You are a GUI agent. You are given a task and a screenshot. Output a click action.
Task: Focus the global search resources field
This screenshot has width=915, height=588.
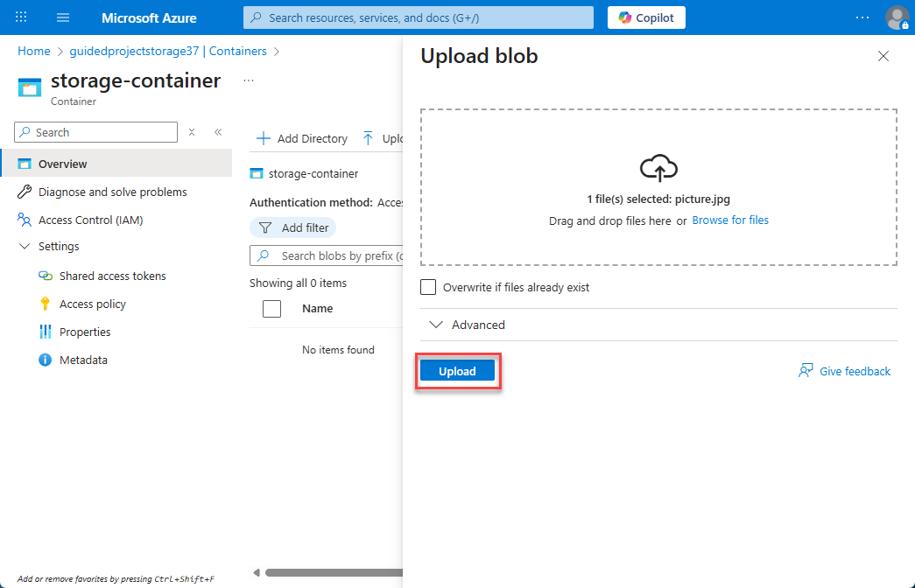click(x=419, y=17)
